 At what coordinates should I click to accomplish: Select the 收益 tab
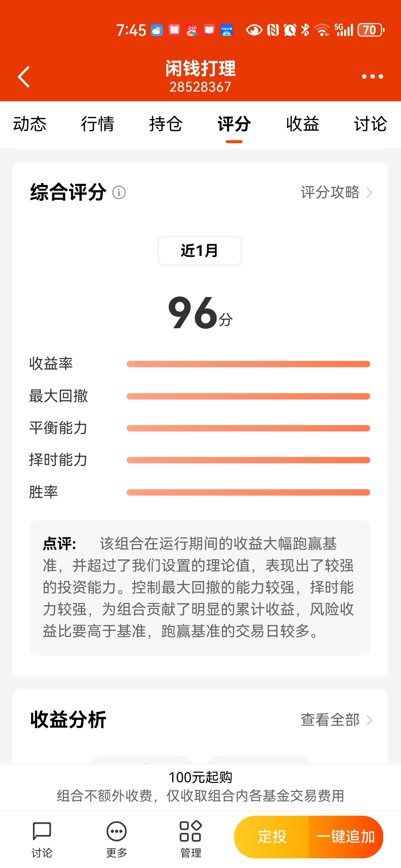click(303, 124)
